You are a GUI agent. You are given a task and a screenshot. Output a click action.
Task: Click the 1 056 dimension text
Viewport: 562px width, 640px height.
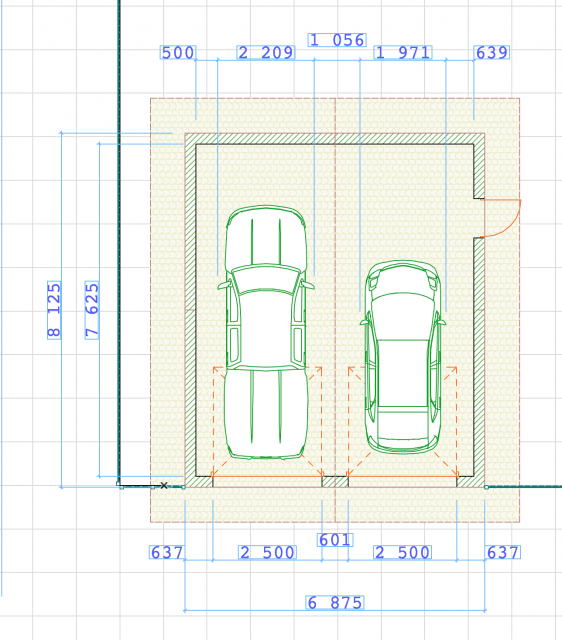[x=337, y=40]
